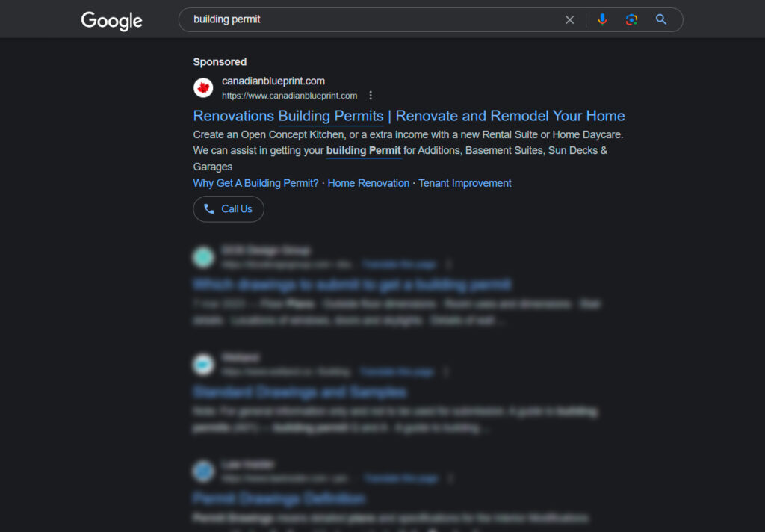Image resolution: width=765 pixels, height=532 pixels.
Task: Click the canadianblueprint.com site name
Action: pyautogui.click(x=273, y=81)
